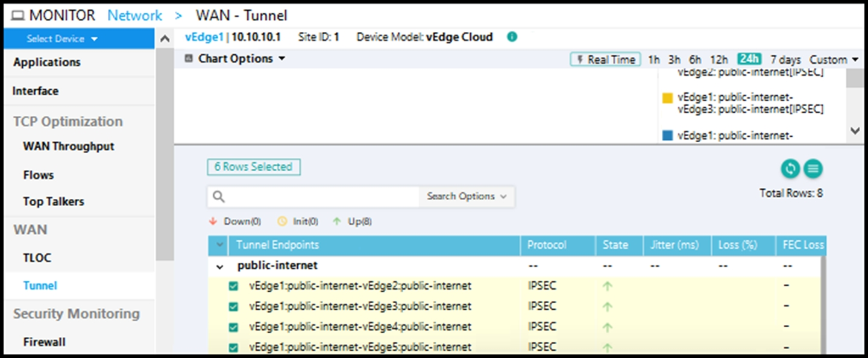Click blue legend swatch for vEdge1 tunnel

tap(667, 136)
